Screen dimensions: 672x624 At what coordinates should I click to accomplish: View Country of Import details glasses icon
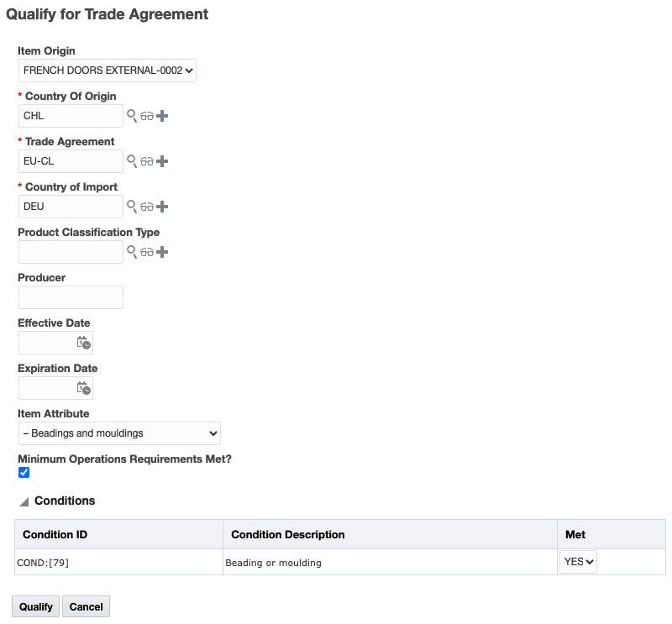147,207
